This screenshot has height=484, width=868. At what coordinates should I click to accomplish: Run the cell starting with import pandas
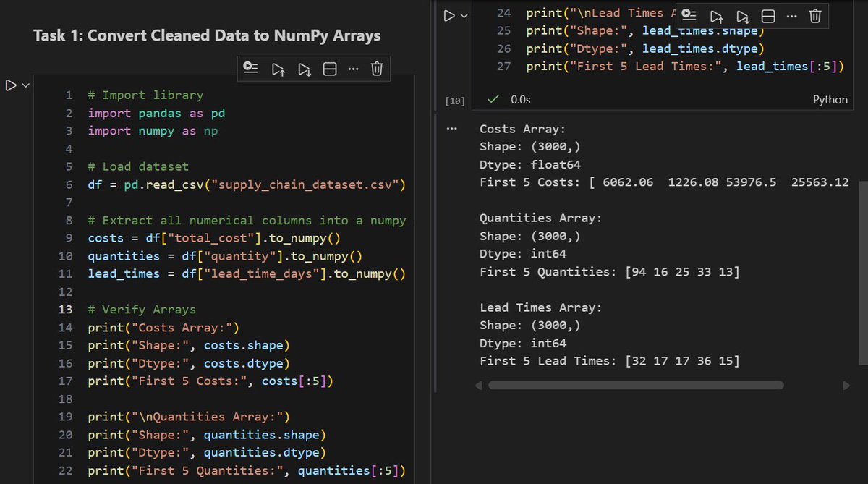click(x=11, y=85)
